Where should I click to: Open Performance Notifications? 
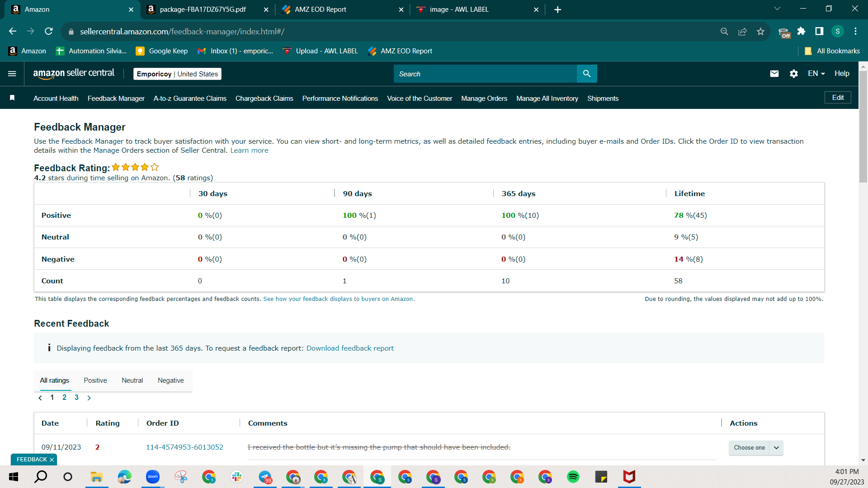coord(340,99)
